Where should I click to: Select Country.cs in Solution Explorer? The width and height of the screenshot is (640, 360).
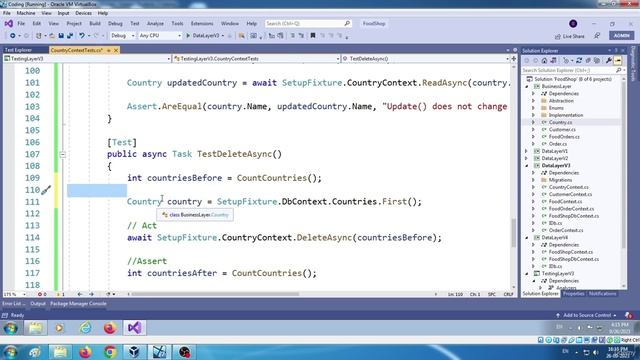pos(560,122)
